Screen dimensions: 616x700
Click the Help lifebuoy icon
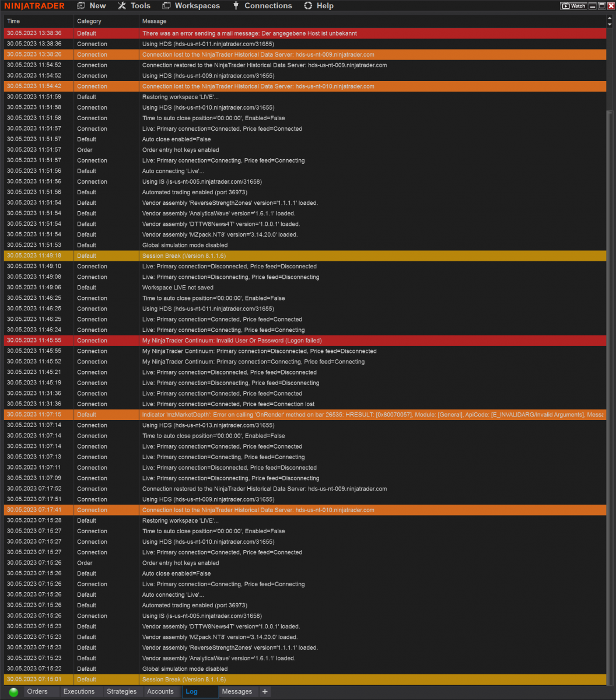(308, 6)
